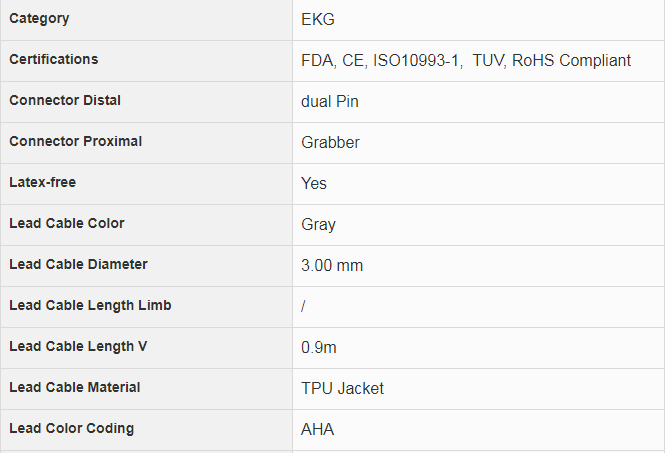665x453 pixels.
Task: Click the Certifications row label
Action: (x=54, y=60)
